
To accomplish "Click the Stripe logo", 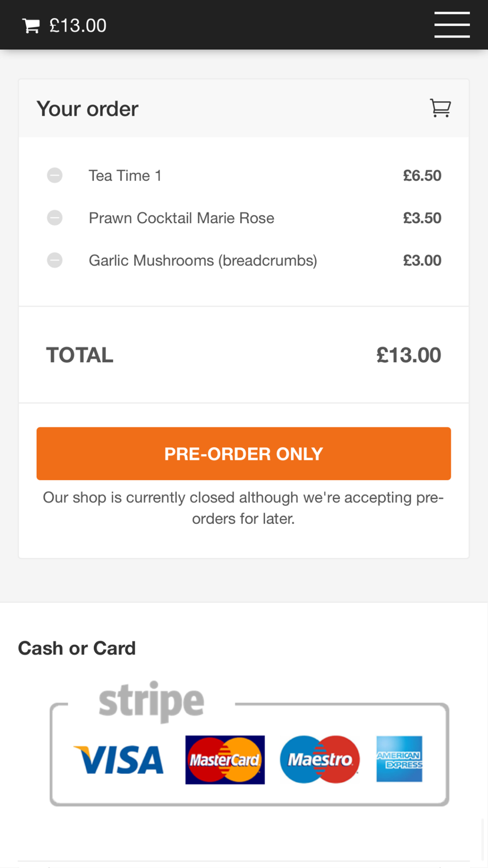I will tap(151, 702).
